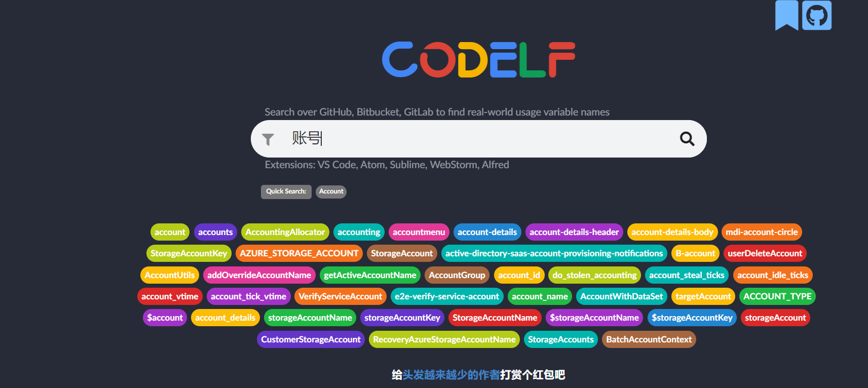Choose the purple storageAccountKey tag
Screen dimensions: 868x388
pyautogui.click(x=402, y=318)
